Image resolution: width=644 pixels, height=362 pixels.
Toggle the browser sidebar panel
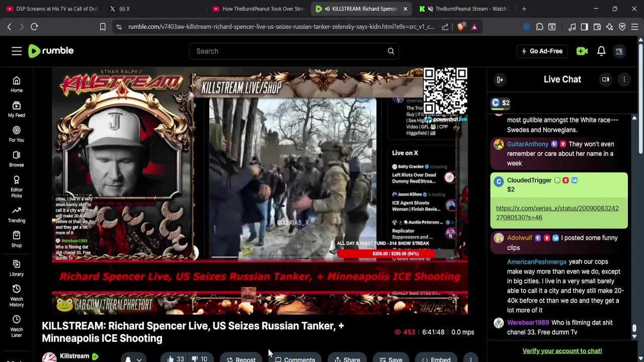(584, 27)
